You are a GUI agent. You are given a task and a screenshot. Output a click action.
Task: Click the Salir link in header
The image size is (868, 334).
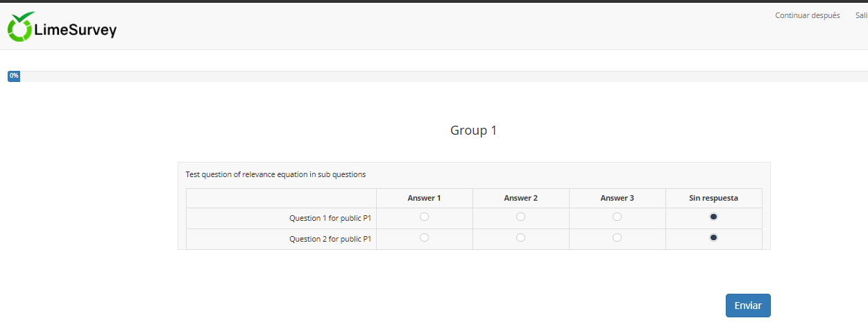pos(861,15)
